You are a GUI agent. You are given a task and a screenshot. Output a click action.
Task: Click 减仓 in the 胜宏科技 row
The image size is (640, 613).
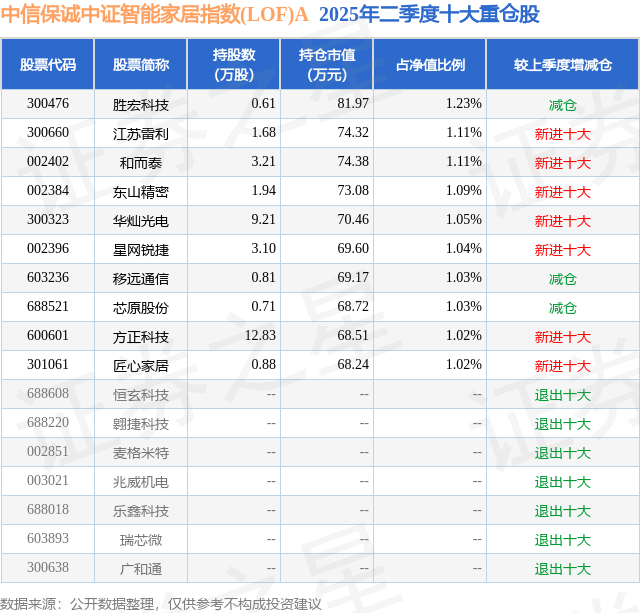point(563,105)
